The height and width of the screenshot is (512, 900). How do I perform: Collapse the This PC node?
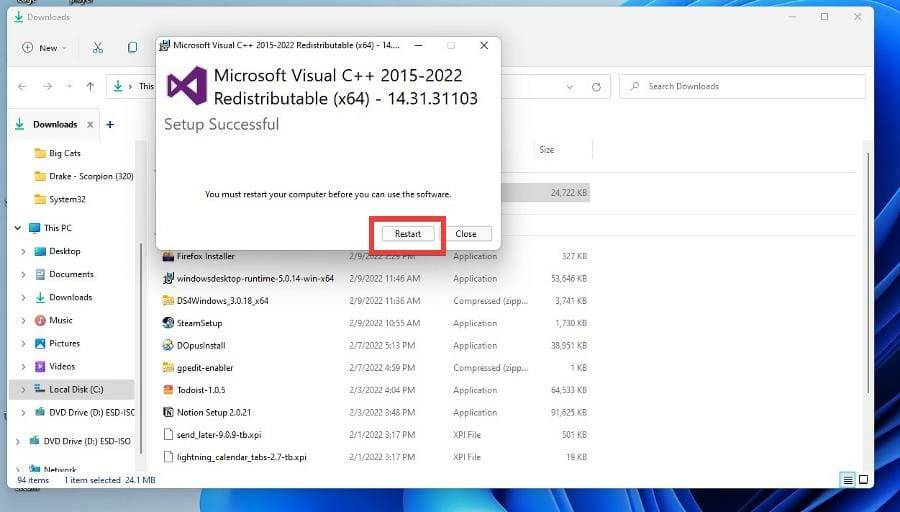(18, 228)
